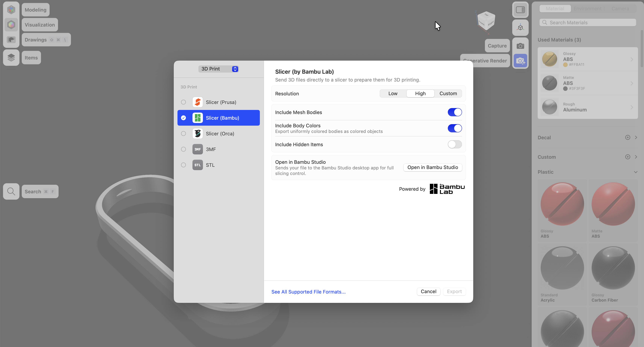The height and width of the screenshot is (347, 644).
Task: Enable Include Hidden Items switch
Action: coord(455,145)
